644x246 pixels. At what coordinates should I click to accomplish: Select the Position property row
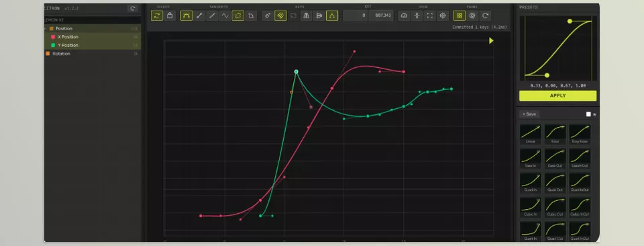[x=93, y=28]
